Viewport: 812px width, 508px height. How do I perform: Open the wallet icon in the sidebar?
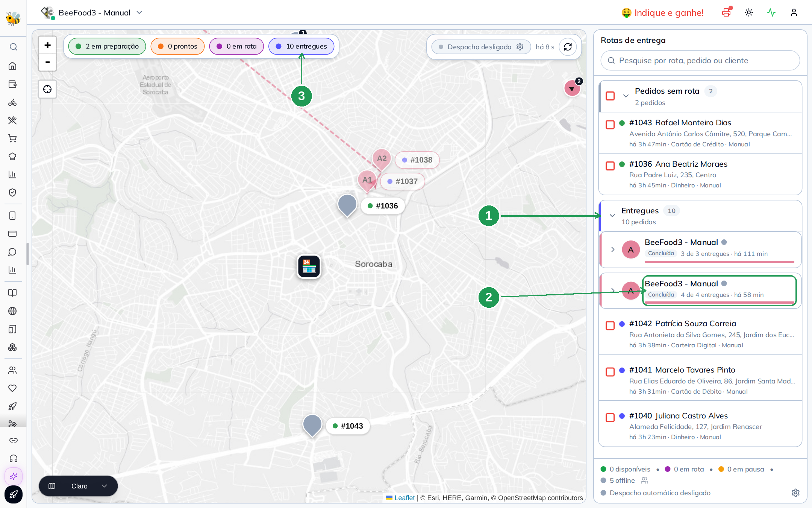13,84
